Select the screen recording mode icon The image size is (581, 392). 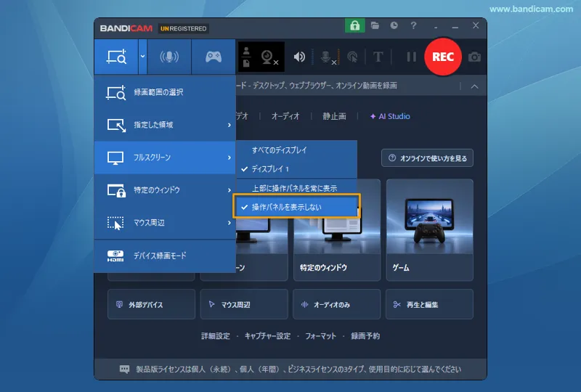(x=116, y=57)
